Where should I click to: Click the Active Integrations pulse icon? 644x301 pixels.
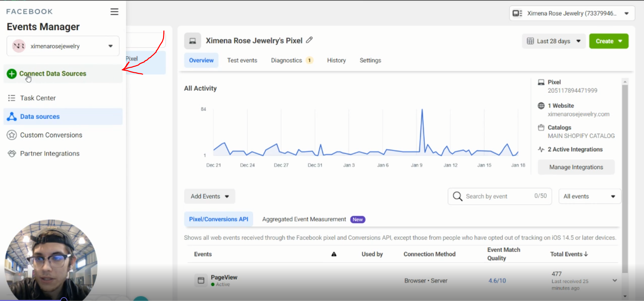pos(541,149)
